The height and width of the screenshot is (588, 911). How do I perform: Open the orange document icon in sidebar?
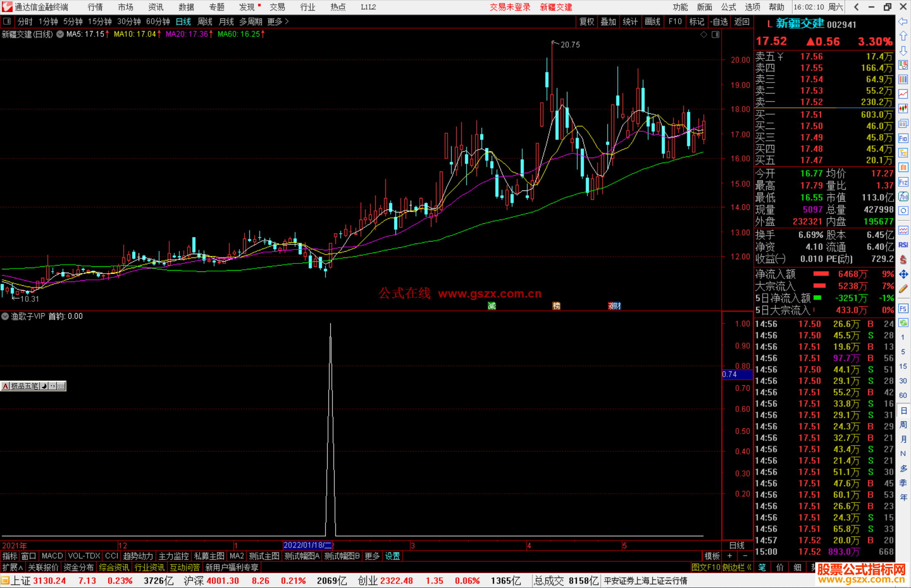point(903,167)
